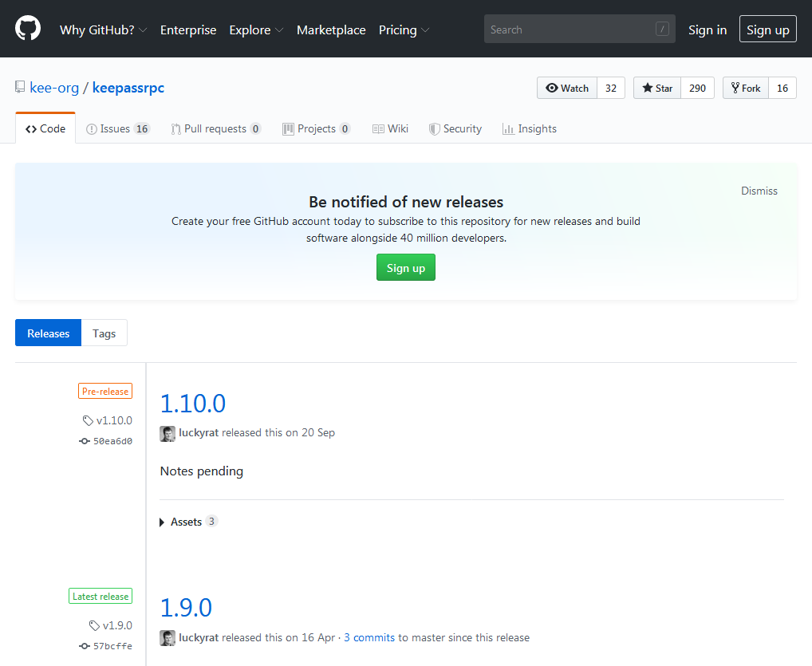Open the Pull requests tab
This screenshot has width=812, height=666.
pos(216,128)
